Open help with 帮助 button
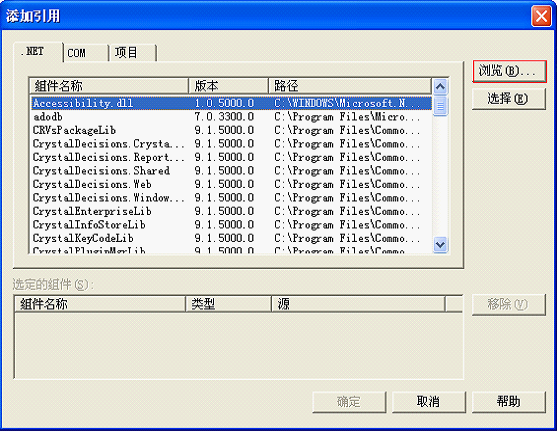 pos(509,402)
